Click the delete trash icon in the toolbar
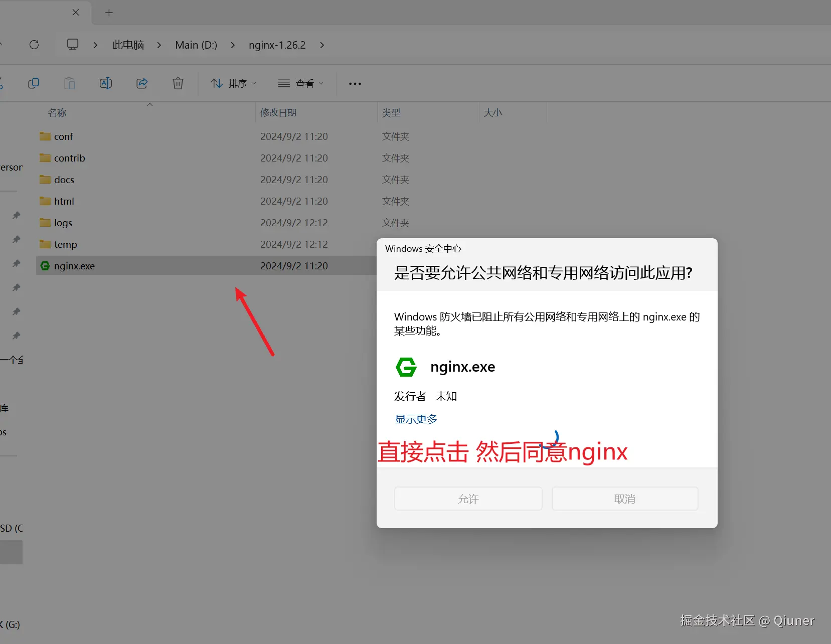The image size is (831, 644). pos(178,83)
